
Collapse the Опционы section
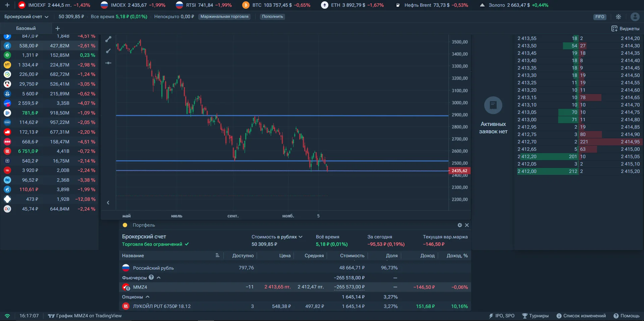147,297
